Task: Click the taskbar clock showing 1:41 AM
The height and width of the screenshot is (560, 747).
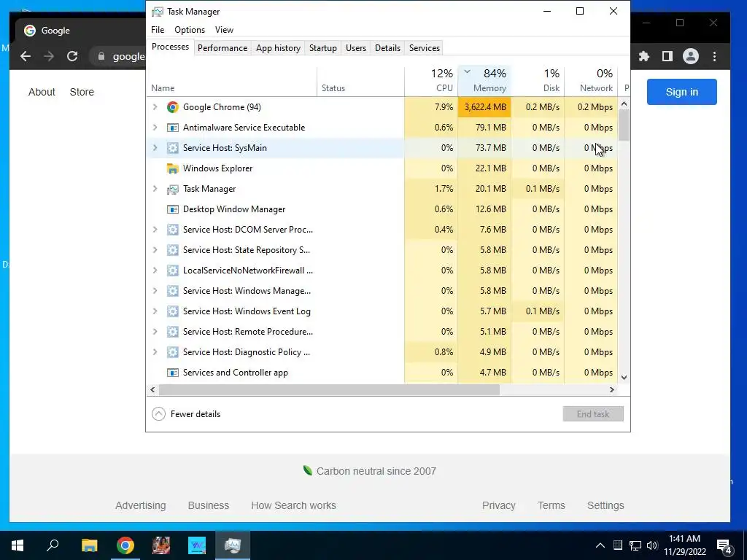Action: tap(684, 545)
